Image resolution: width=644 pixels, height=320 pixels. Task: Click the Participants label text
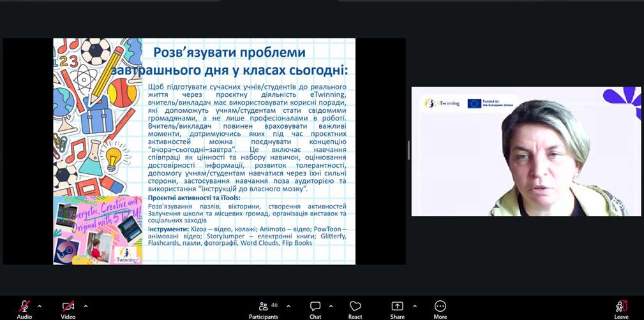tap(263, 317)
